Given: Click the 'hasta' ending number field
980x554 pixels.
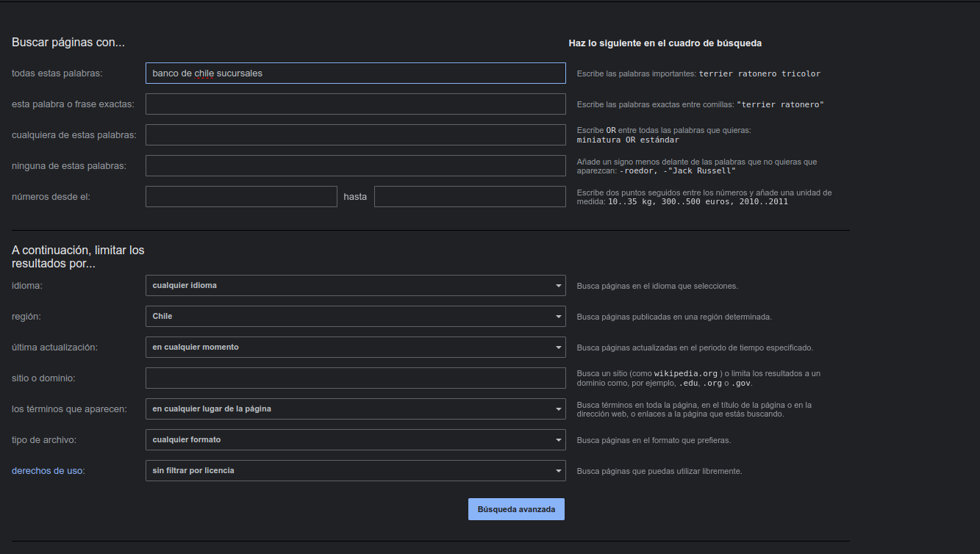Looking at the screenshot, I should point(469,197).
